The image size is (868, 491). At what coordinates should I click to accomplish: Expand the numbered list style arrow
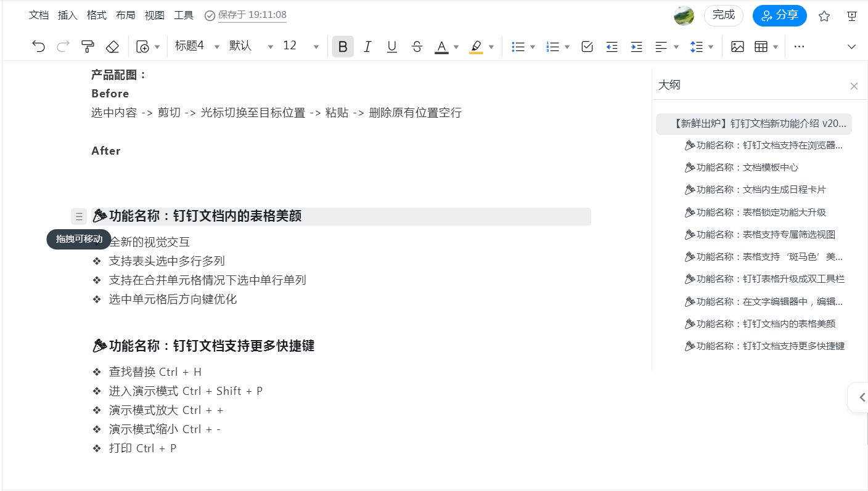[x=567, y=47]
